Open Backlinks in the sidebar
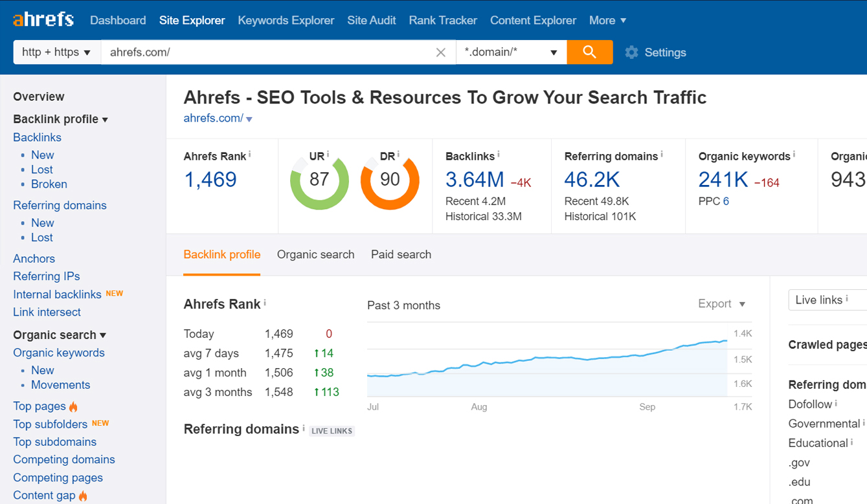 [38, 137]
